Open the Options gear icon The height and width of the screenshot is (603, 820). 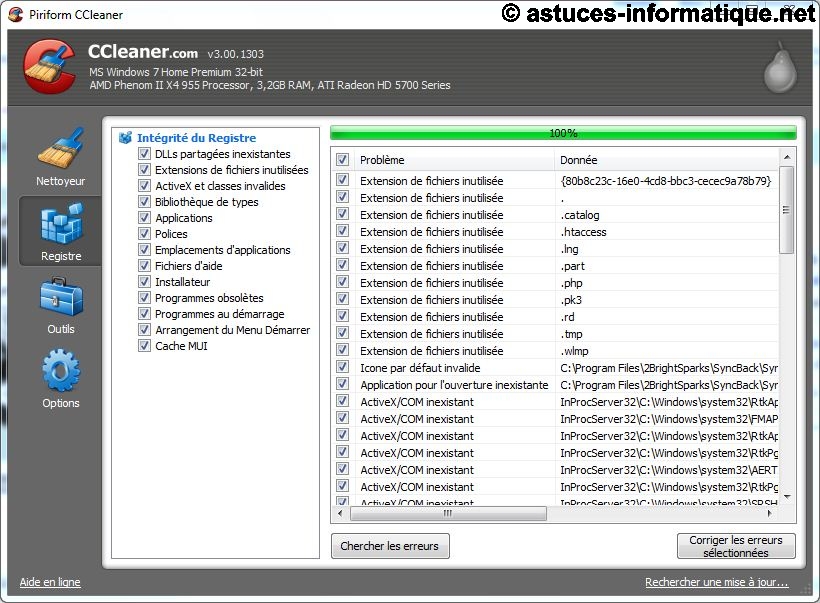(61, 371)
